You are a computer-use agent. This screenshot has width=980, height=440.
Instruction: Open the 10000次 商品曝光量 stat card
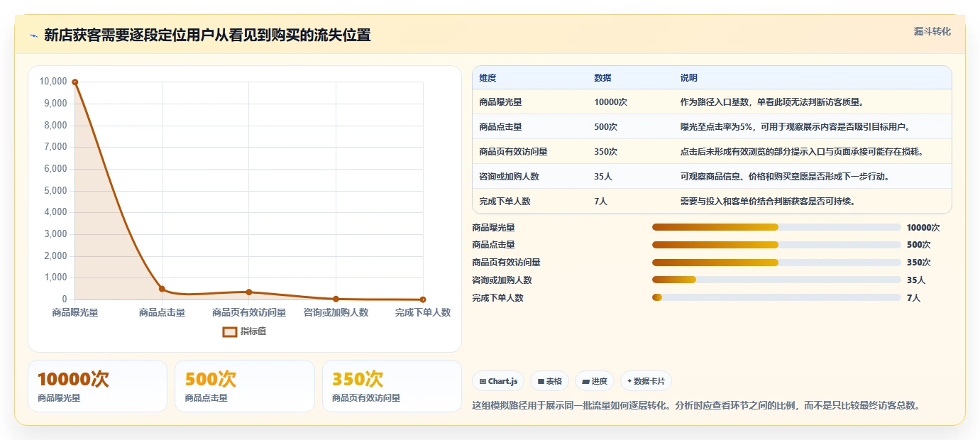click(x=97, y=386)
